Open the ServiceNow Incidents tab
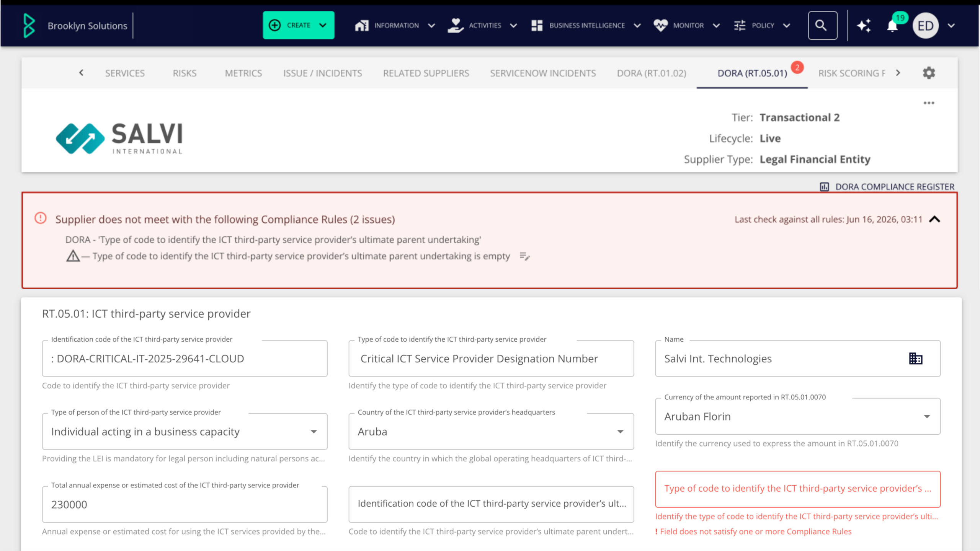Viewport: 980px width, 551px height. 543,73
